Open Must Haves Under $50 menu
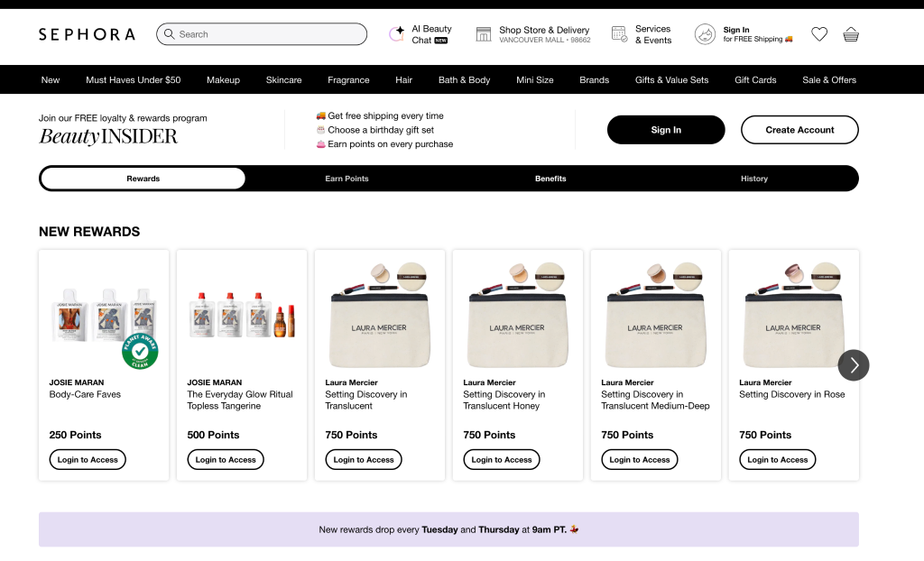Viewport: 924px width, 561px height. pos(134,79)
